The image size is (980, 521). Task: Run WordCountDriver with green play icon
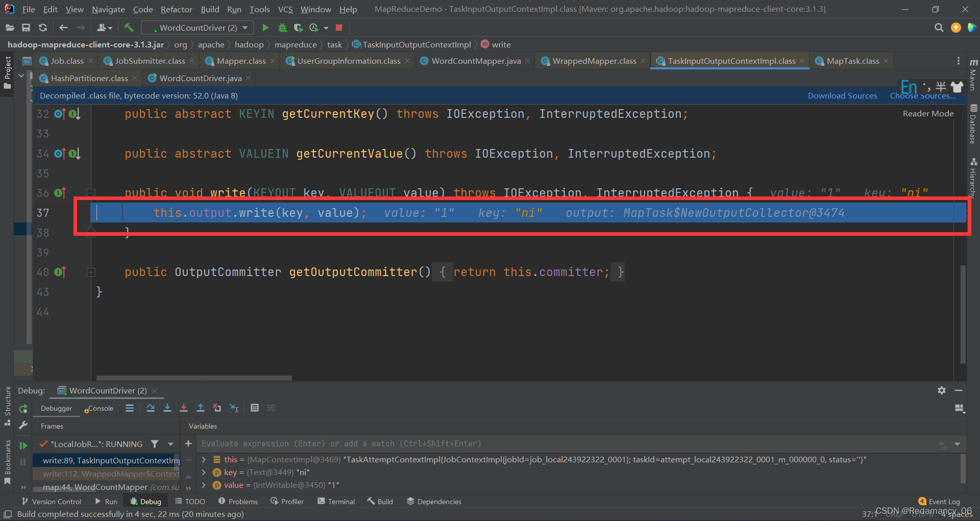(x=265, y=28)
